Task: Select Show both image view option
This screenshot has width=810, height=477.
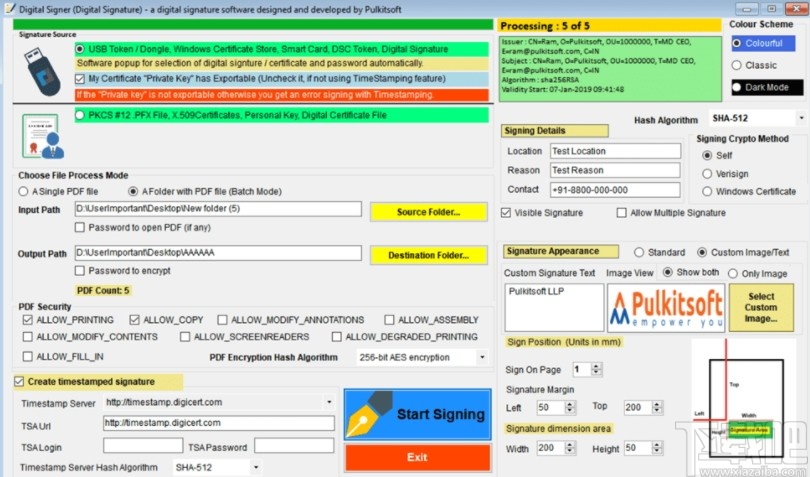Action: point(668,272)
